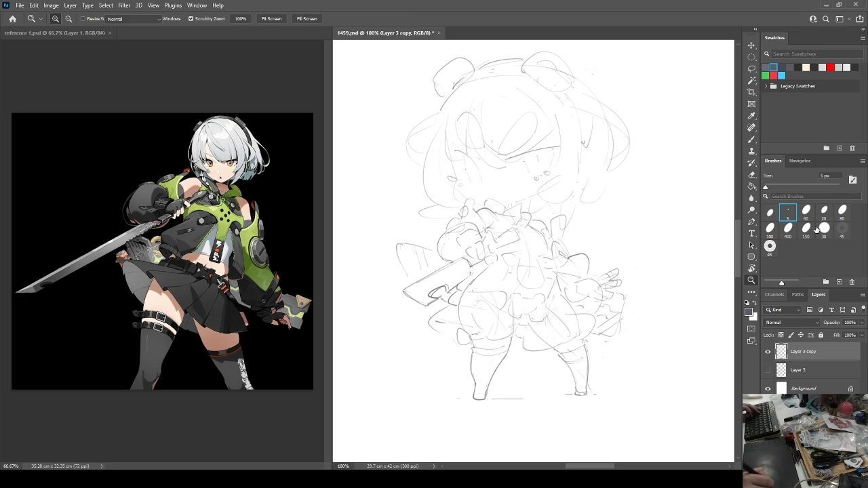Select the Healing Brush tool
This screenshot has height=488, width=868.
coord(751,127)
